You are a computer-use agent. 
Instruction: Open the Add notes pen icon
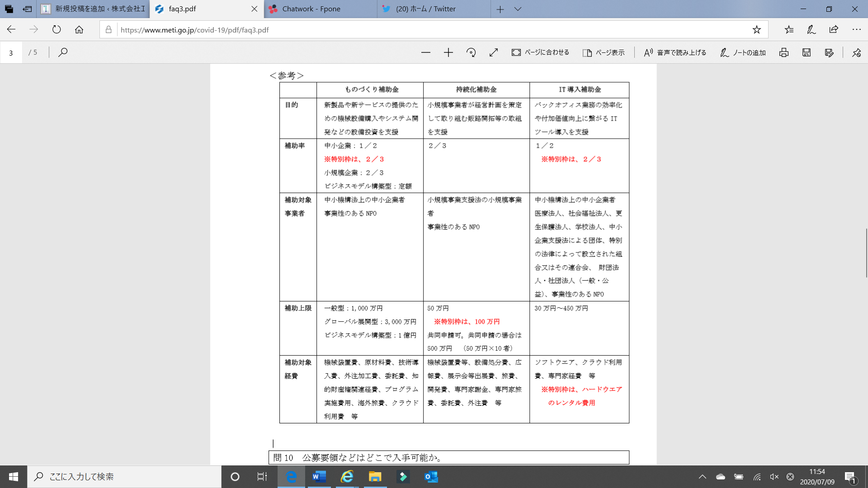point(811,30)
